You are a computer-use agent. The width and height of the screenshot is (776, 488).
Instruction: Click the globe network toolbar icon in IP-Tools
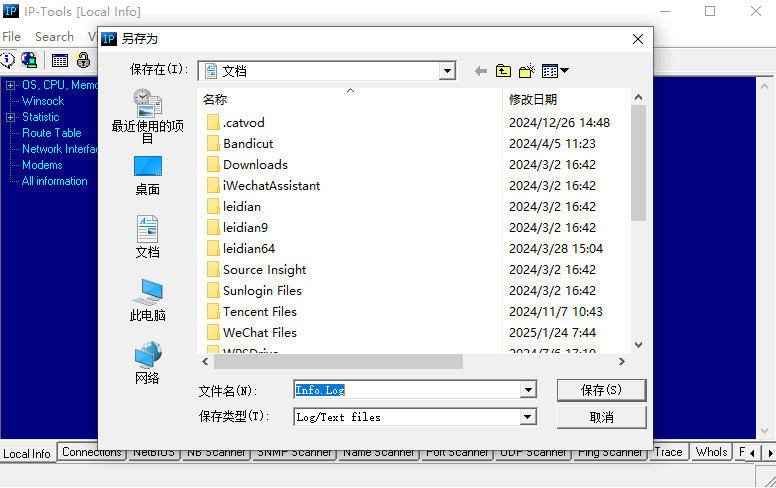click(29, 60)
